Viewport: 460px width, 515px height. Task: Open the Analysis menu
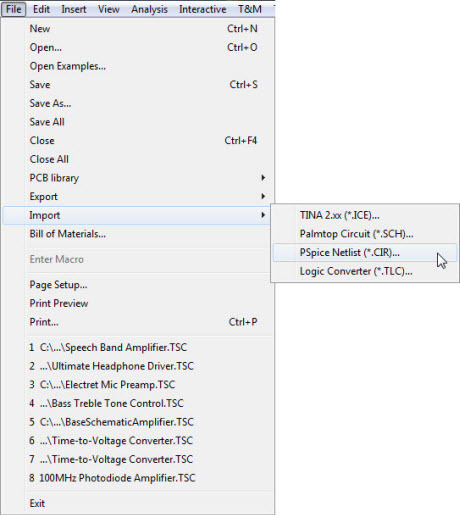point(149,9)
